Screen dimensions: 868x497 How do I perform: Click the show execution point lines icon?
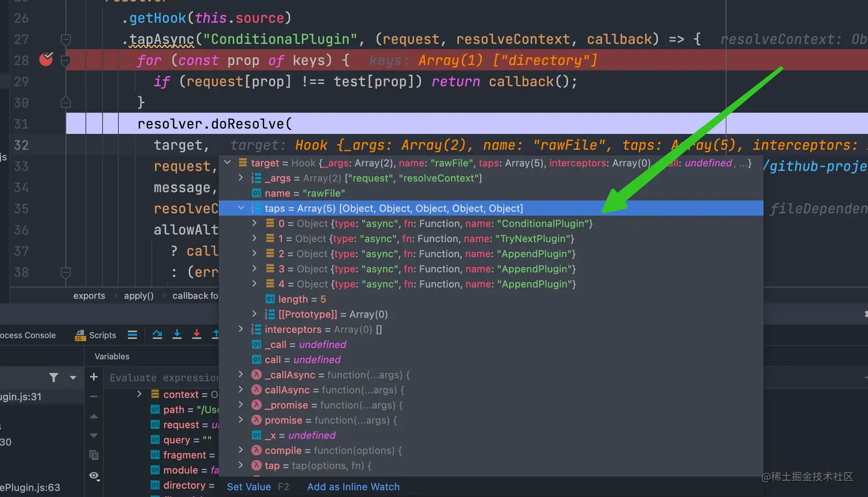[x=133, y=335]
